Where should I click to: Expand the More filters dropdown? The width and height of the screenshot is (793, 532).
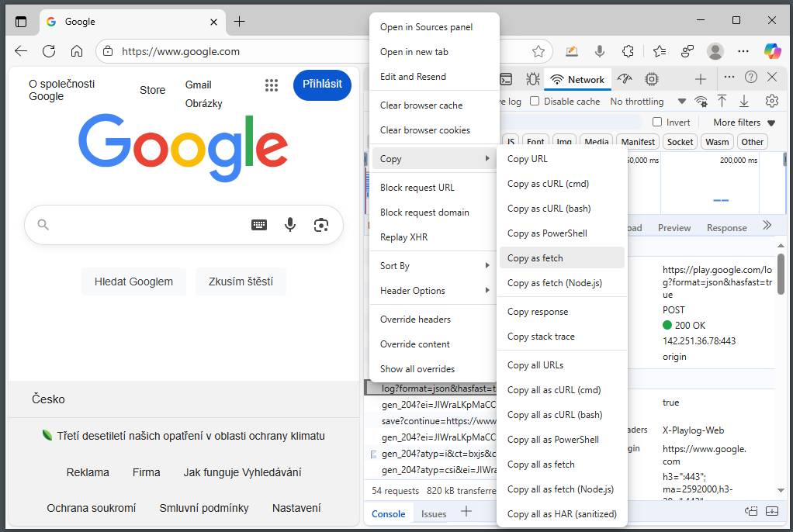pos(744,123)
